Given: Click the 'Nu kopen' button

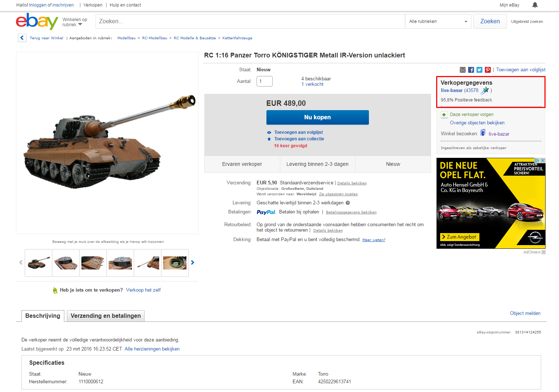Looking at the screenshot, I should (x=318, y=117).
